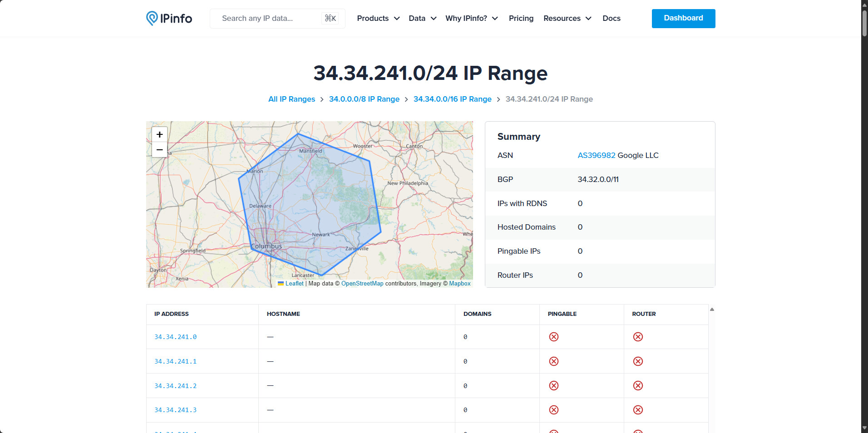Viewport: 868px width, 433px height.
Task: Open AS396982 ASN link
Action: pos(596,155)
